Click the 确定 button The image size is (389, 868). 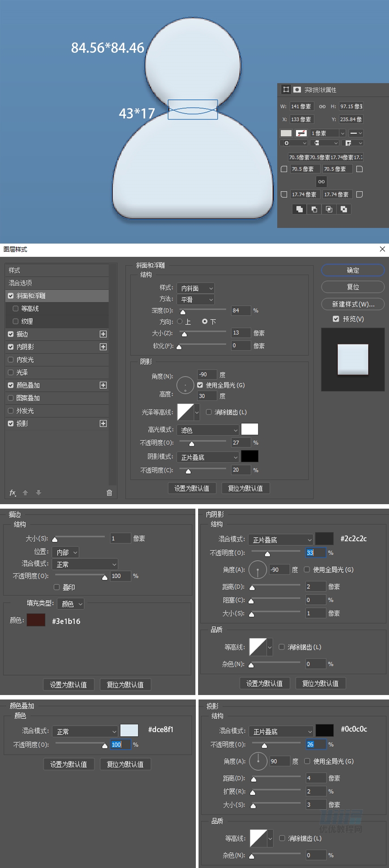coord(353,270)
